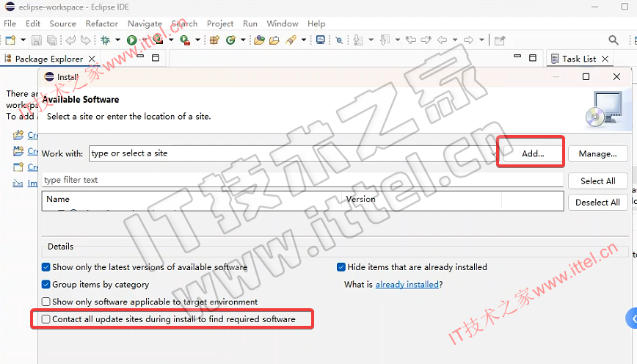Open the already installed link
The width and height of the screenshot is (637, 364).
[x=407, y=285]
